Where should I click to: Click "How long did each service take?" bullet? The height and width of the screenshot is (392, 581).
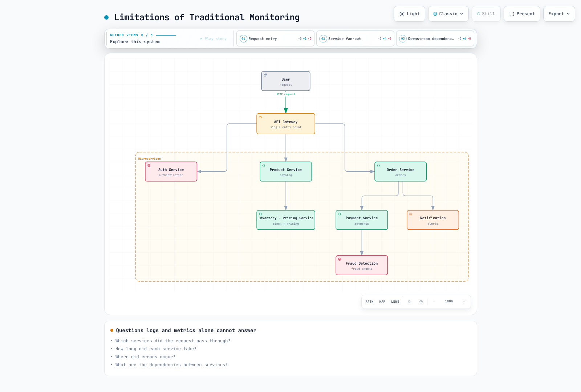point(156,349)
